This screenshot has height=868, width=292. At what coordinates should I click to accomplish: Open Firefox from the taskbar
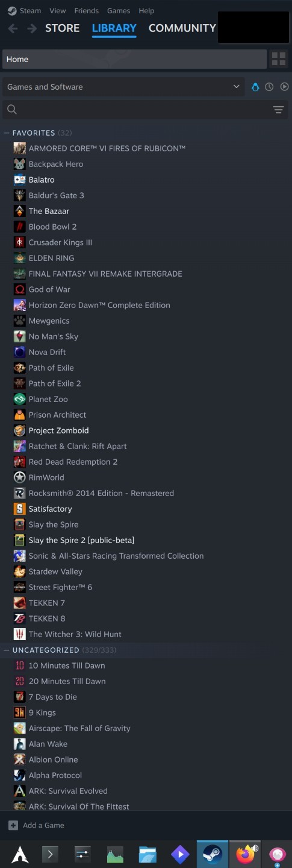(246, 854)
